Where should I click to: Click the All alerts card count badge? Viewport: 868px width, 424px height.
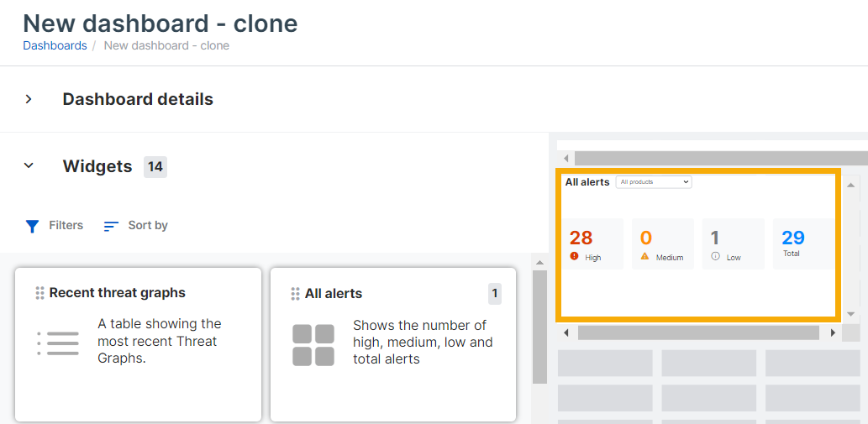[x=495, y=294]
